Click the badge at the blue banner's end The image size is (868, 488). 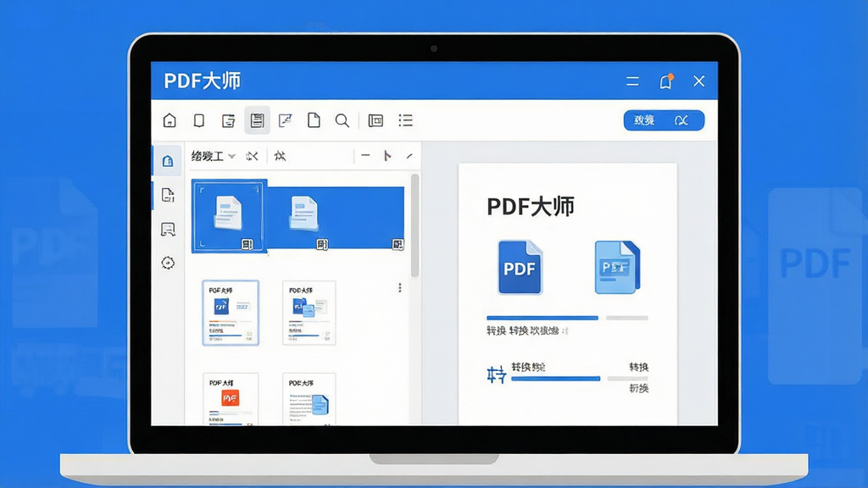click(x=398, y=244)
